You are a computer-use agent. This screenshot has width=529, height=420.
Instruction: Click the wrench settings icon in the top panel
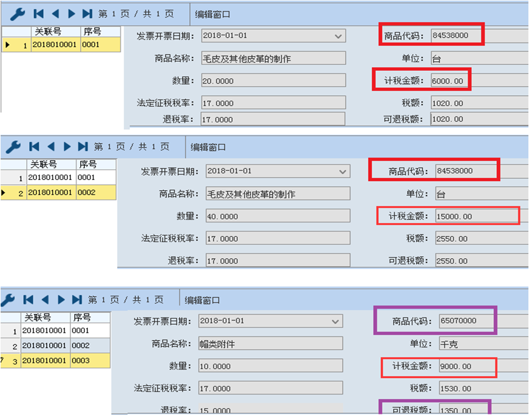(18, 13)
